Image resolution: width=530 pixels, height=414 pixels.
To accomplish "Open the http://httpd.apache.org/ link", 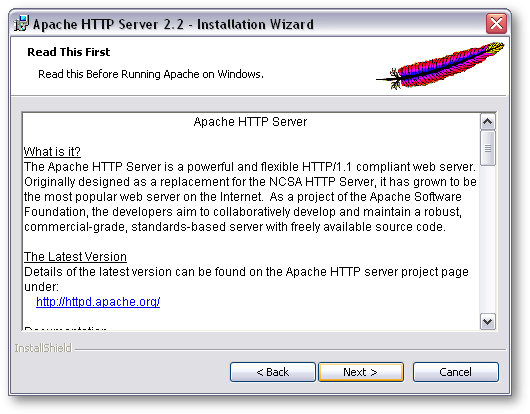I will 98,301.
